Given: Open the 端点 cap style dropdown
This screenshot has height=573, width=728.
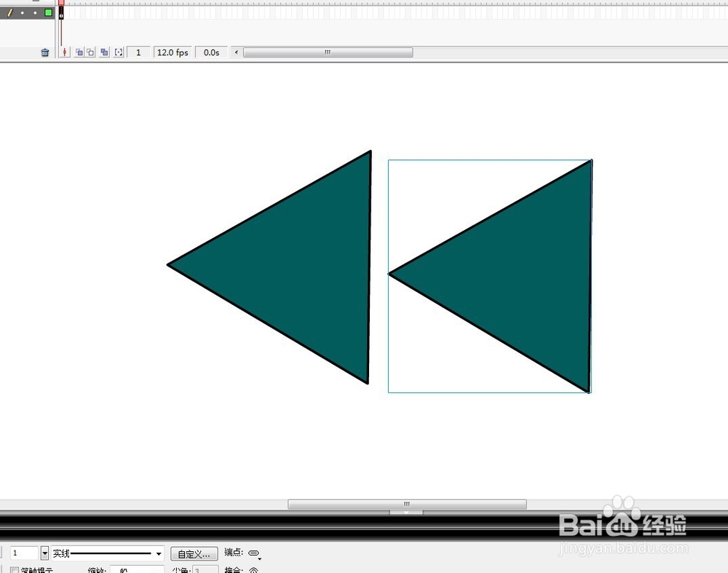Looking at the screenshot, I should tap(254, 553).
